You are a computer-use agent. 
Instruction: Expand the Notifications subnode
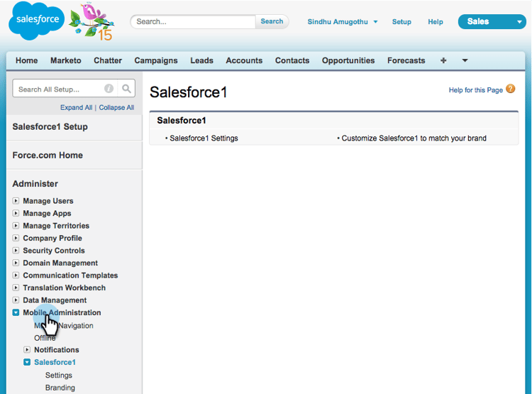tap(27, 349)
